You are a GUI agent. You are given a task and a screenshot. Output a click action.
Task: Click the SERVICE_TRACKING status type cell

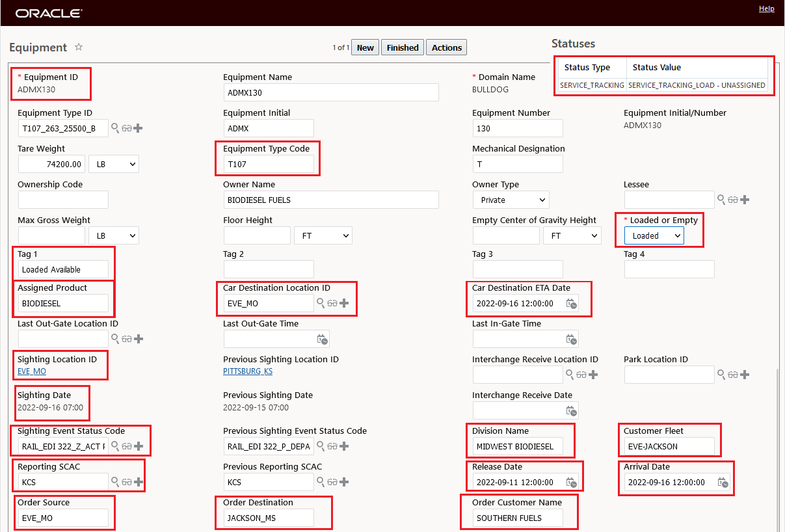pos(592,85)
